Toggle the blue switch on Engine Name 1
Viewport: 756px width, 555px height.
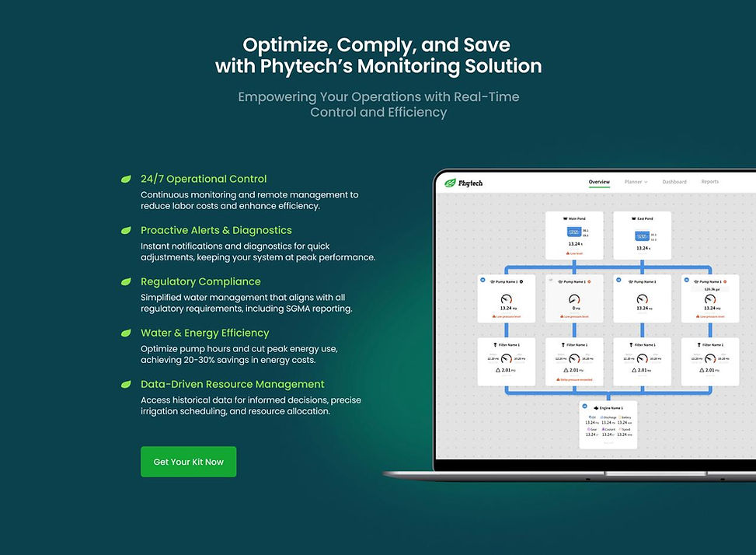584,406
